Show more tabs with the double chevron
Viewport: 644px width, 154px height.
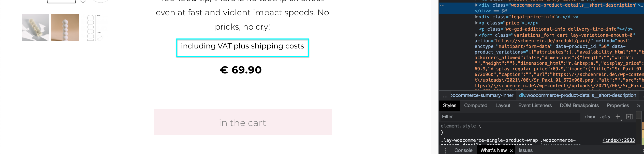[638, 106]
